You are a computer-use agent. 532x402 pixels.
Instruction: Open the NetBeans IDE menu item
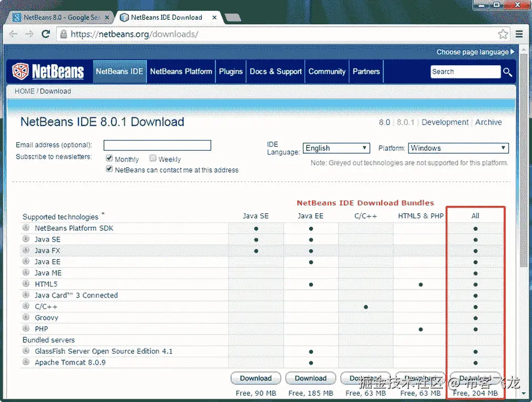tap(120, 71)
